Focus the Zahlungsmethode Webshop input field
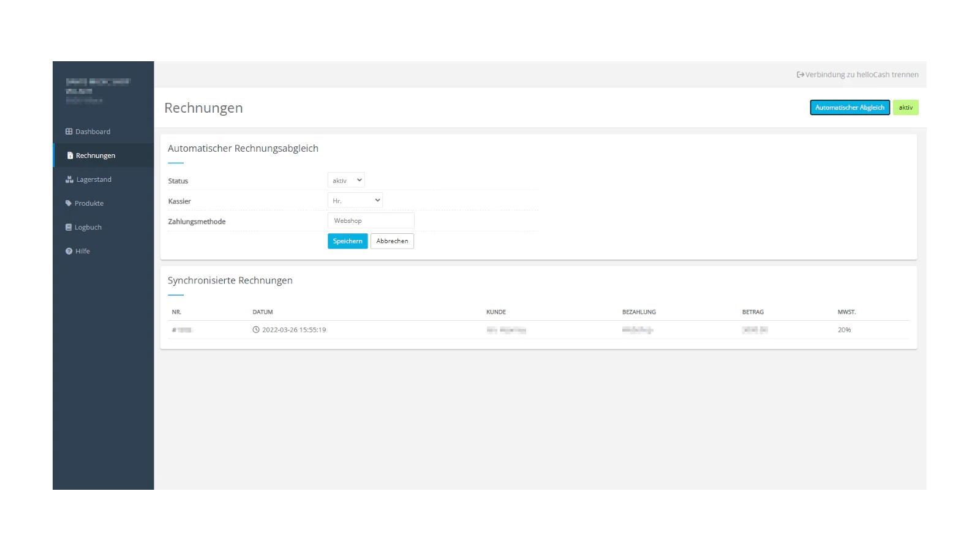The height and width of the screenshot is (551, 980). (371, 221)
